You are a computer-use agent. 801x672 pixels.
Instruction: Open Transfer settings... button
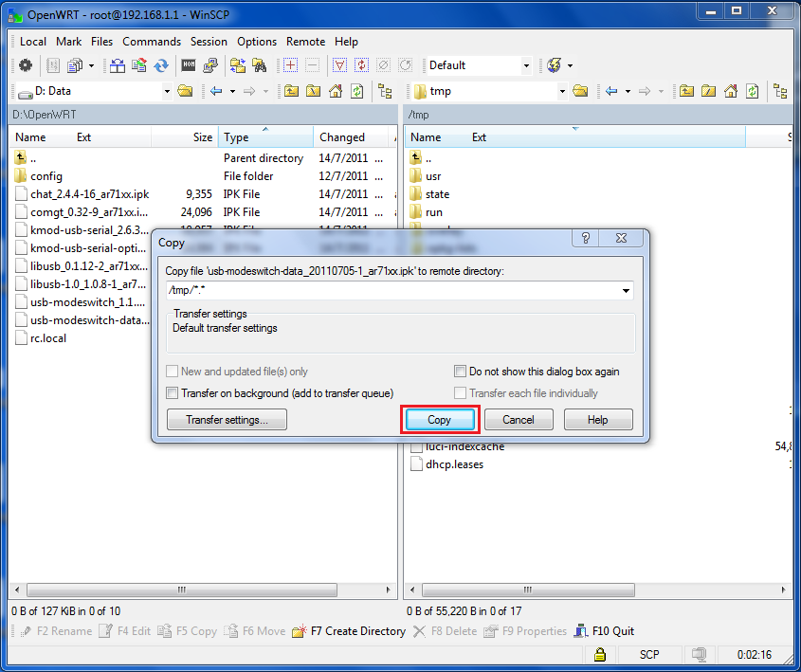227,420
